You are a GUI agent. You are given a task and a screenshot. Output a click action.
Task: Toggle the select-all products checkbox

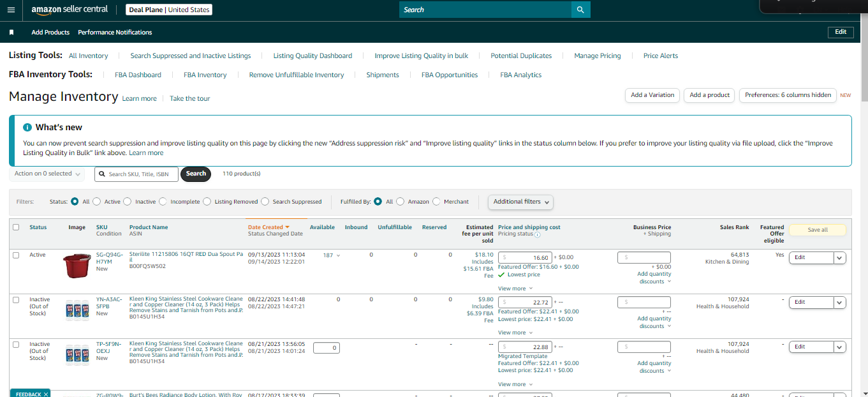[16, 227]
